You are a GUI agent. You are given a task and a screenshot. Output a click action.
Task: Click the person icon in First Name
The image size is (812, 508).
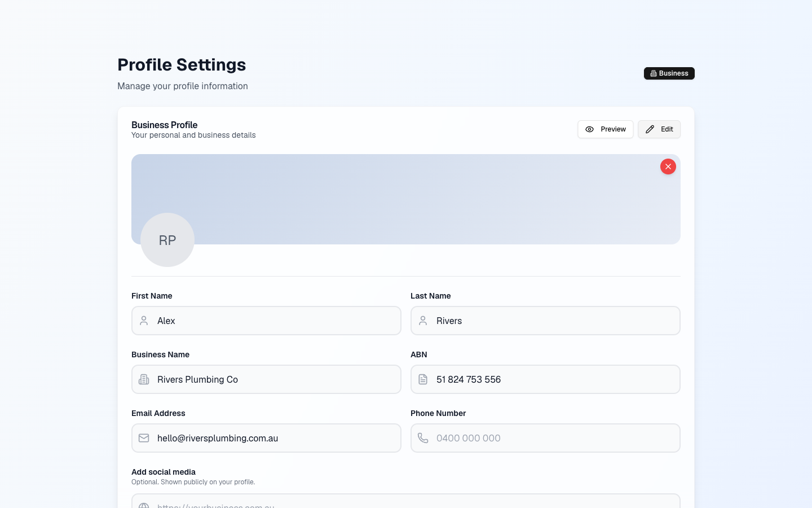coord(144,321)
